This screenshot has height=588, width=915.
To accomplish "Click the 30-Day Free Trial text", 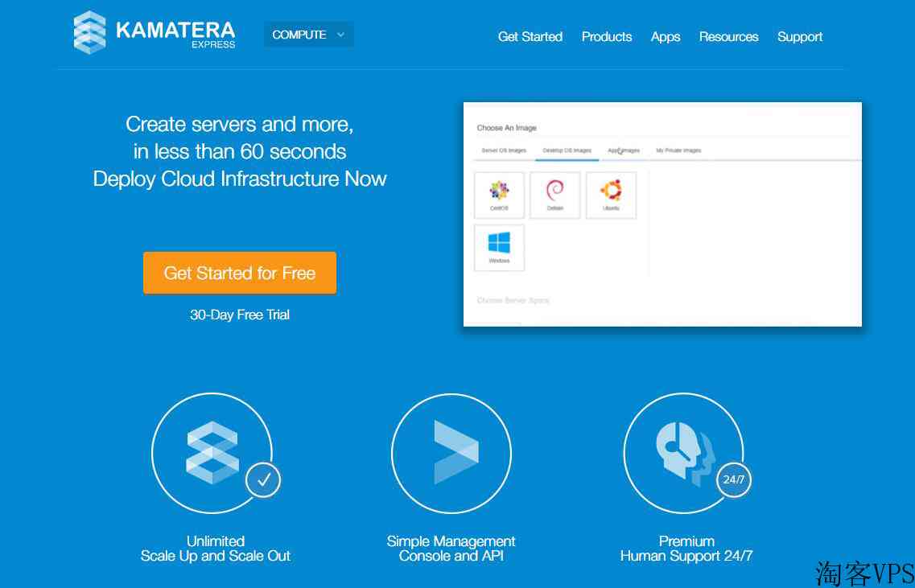I will click(x=240, y=315).
